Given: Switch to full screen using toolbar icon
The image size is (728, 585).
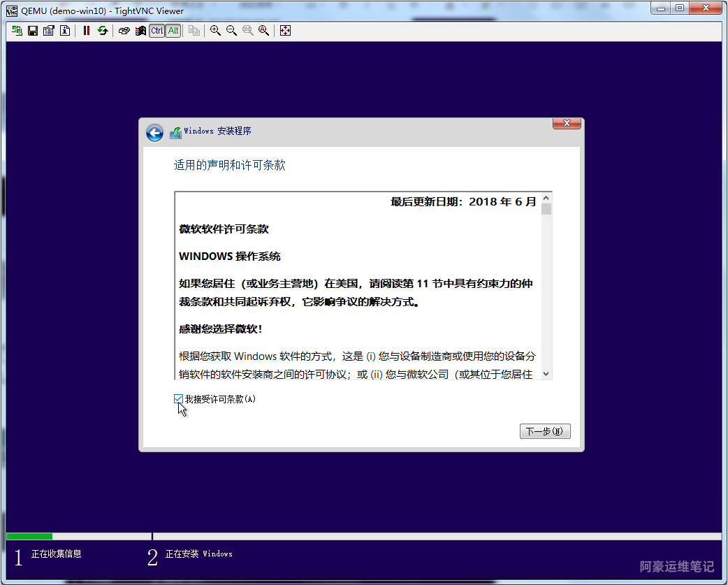Looking at the screenshot, I should (286, 31).
